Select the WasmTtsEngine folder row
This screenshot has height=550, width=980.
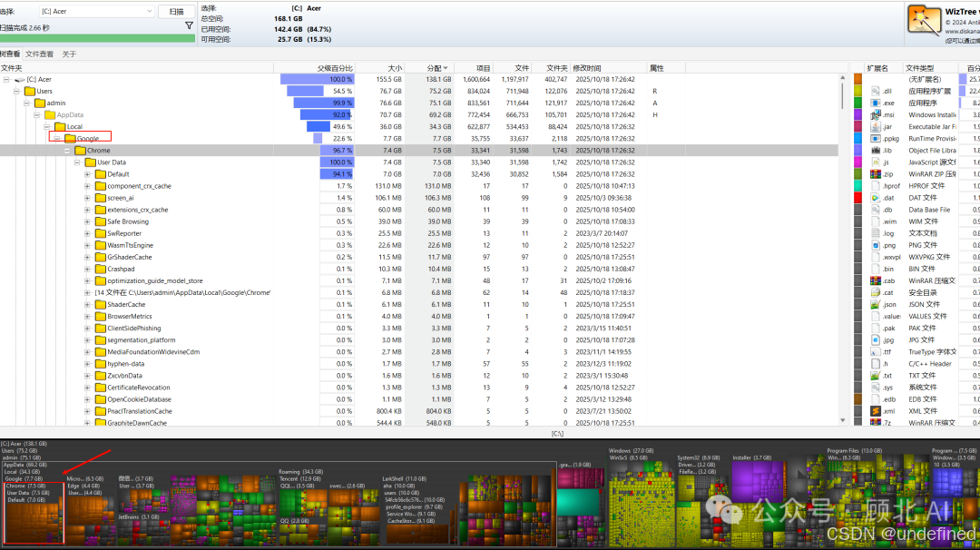pos(418,246)
